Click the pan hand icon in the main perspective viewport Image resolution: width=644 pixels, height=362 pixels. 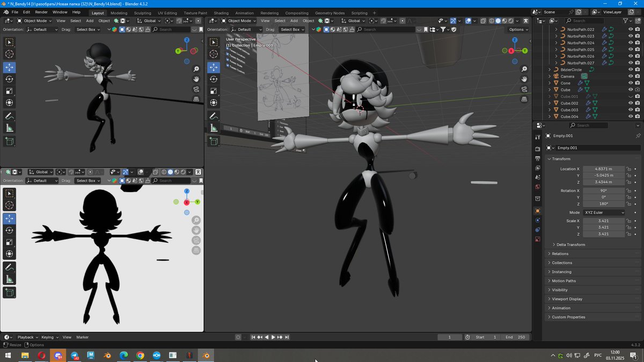point(524,79)
